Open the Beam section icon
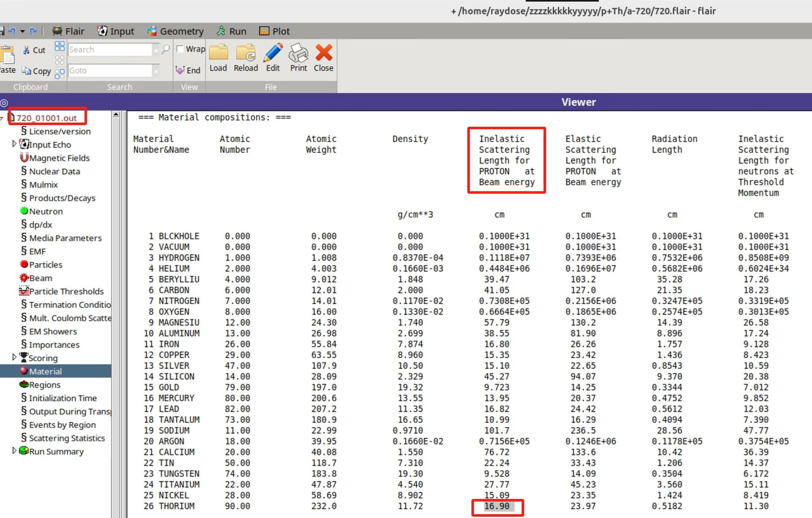812x518 pixels. 24,278
